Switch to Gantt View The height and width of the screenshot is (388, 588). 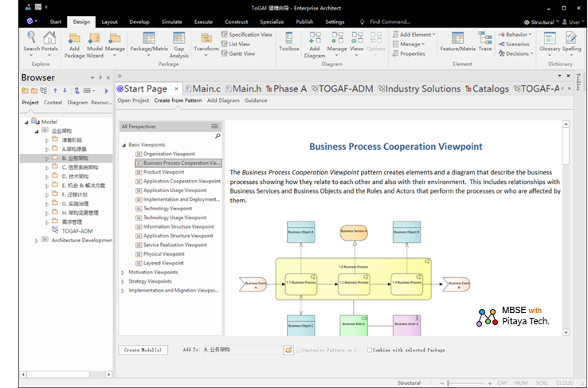238,53
